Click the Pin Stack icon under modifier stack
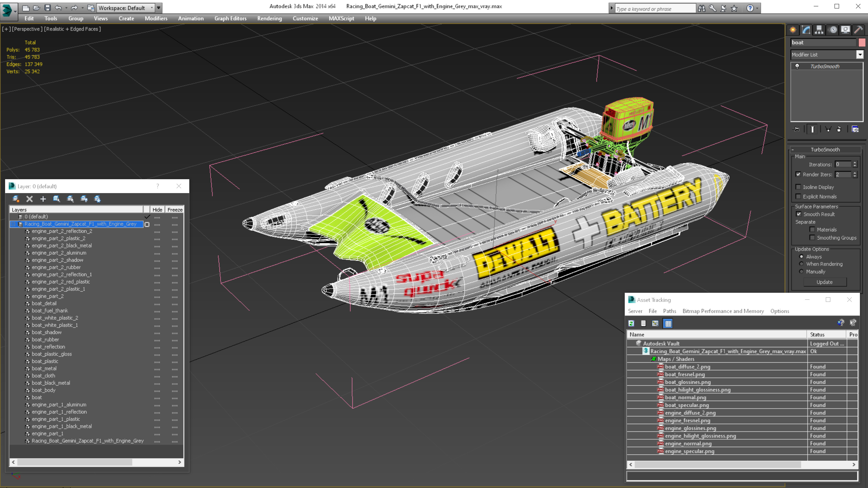This screenshot has width=868, height=488. [x=796, y=129]
